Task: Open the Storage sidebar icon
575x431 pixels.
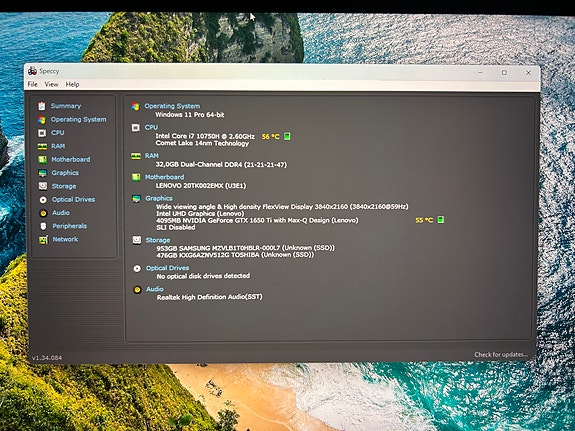Action: (43, 186)
